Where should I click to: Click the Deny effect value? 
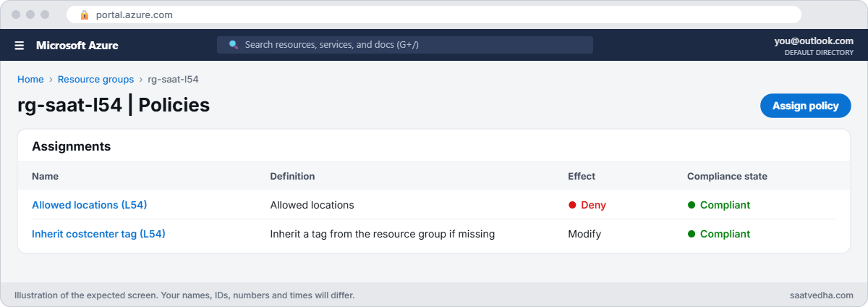point(587,205)
